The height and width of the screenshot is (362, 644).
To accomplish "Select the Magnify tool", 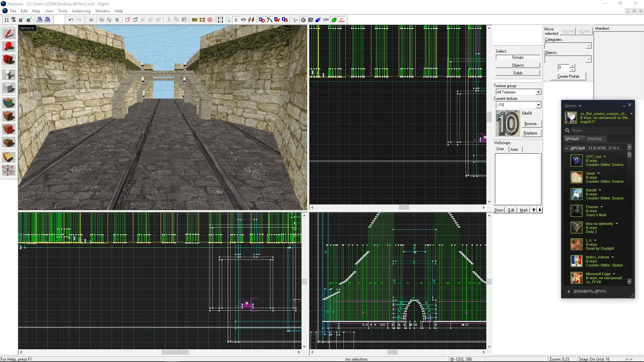I will [9, 47].
